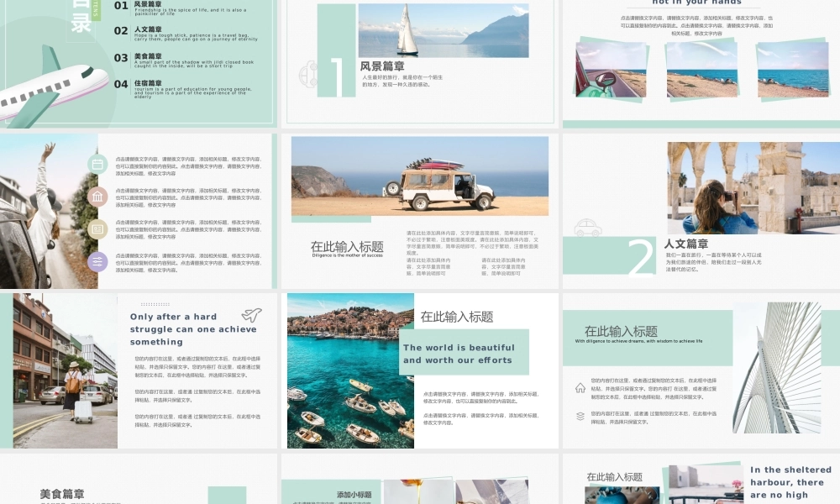The width and height of the screenshot is (840, 504).
Task: Click the stacked layers icon on bridge slide
Action: click(580, 416)
